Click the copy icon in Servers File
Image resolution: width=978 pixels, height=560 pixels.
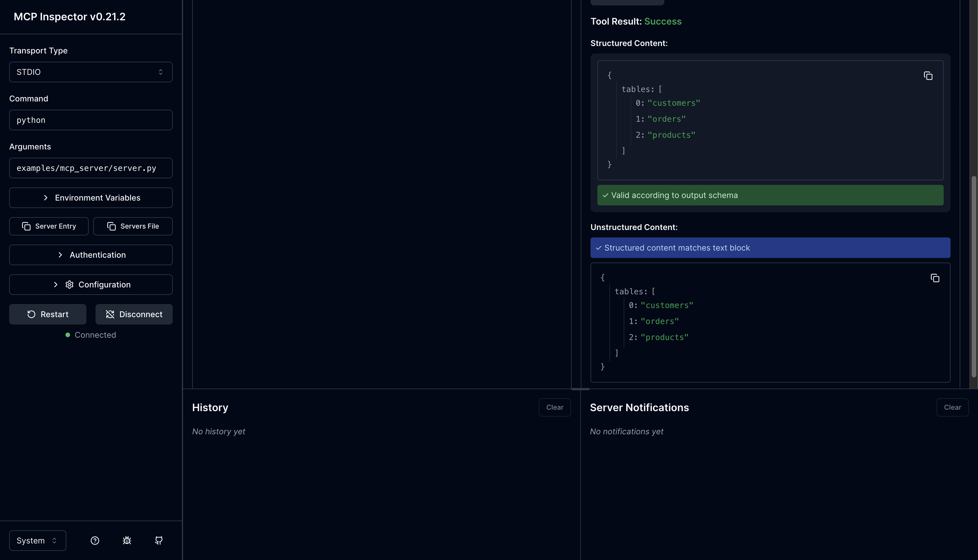pyautogui.click(x=111, y=226)
